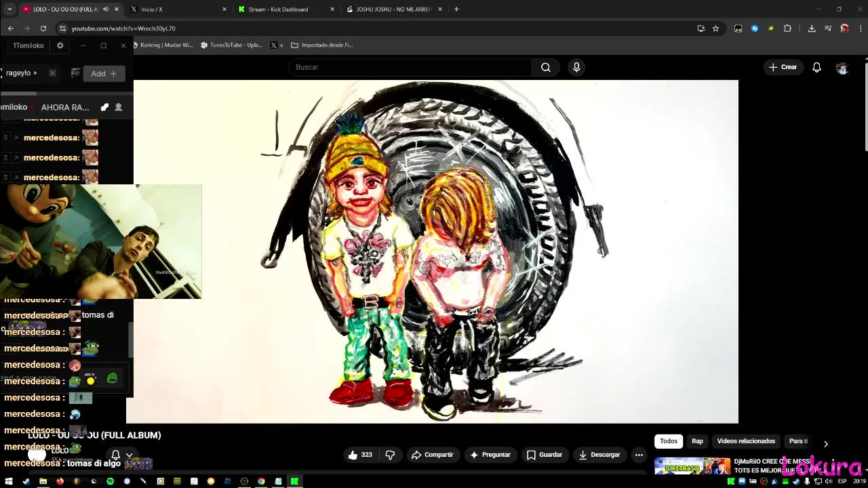Viewport: 868px width, 488px height.
Task: Click the YouTube URL address bar
Action: coord(380,28)
